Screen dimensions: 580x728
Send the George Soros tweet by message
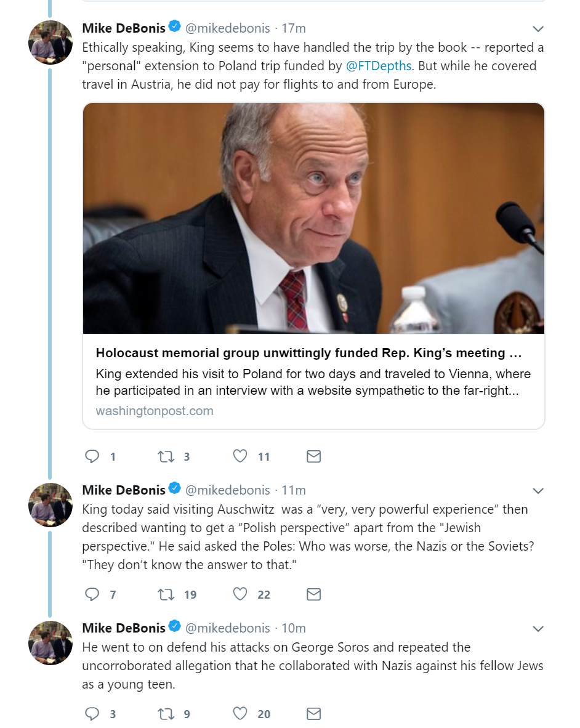coord(313,714)
